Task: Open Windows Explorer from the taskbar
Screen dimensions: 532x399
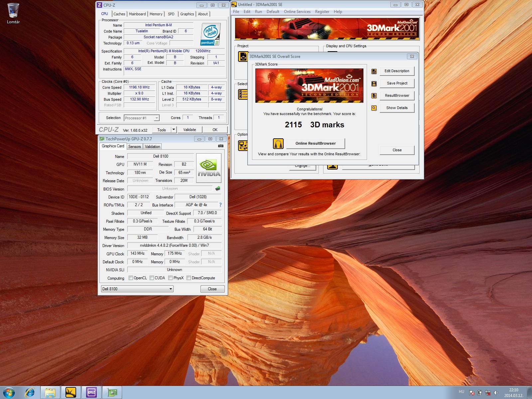Action: (x=50, y=392)
